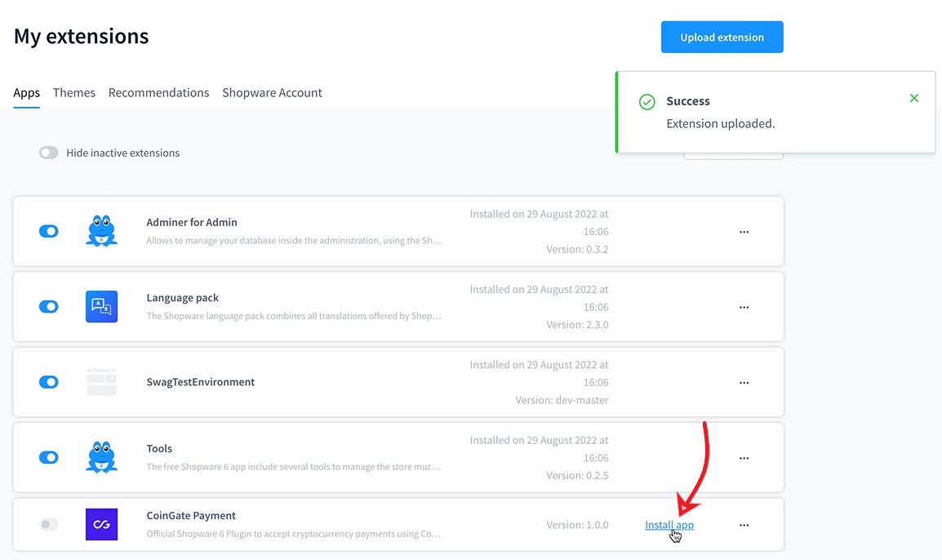Click the disabled CoinGate Payment toggle
Image resolution: width=942 pixels, height=560 pixels.
(x=49, y=525)
